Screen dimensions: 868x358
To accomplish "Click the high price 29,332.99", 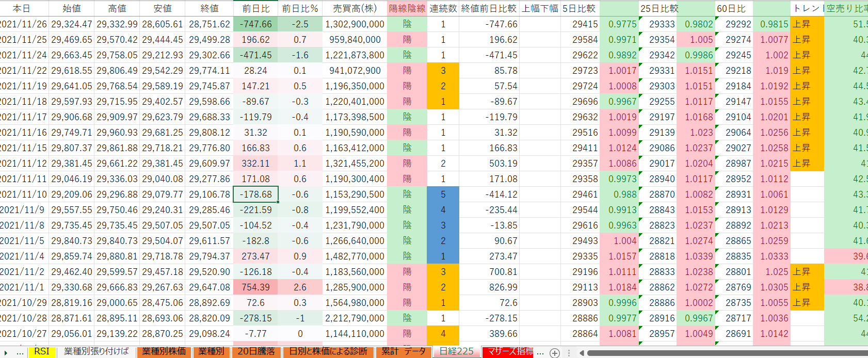I will [x=117, y=24].
